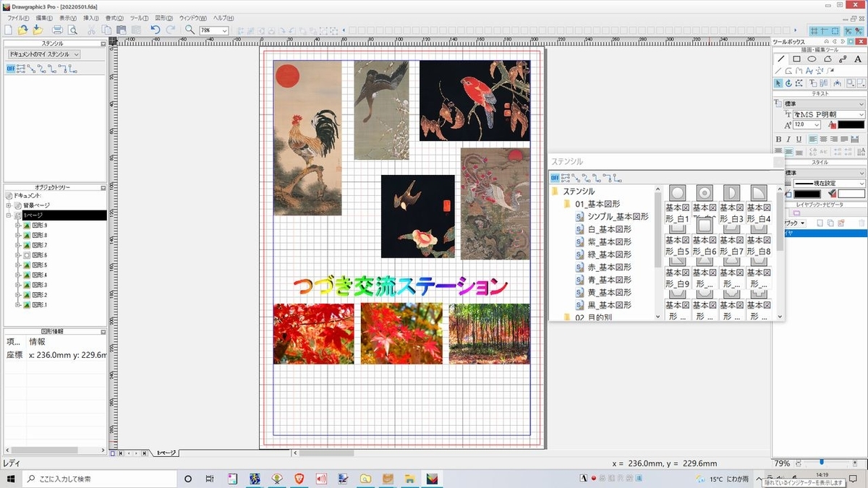This screenshot has width=868, height=488.
Task: Click the black line color swatch in style
Action: click(x=807, y=194)
